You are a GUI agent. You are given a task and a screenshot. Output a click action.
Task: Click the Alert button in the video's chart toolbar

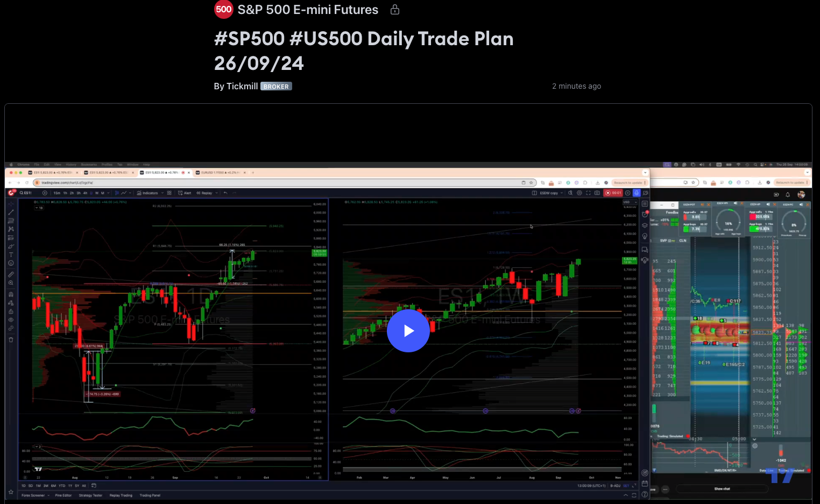pyautogui.click(x=185, y=193)
